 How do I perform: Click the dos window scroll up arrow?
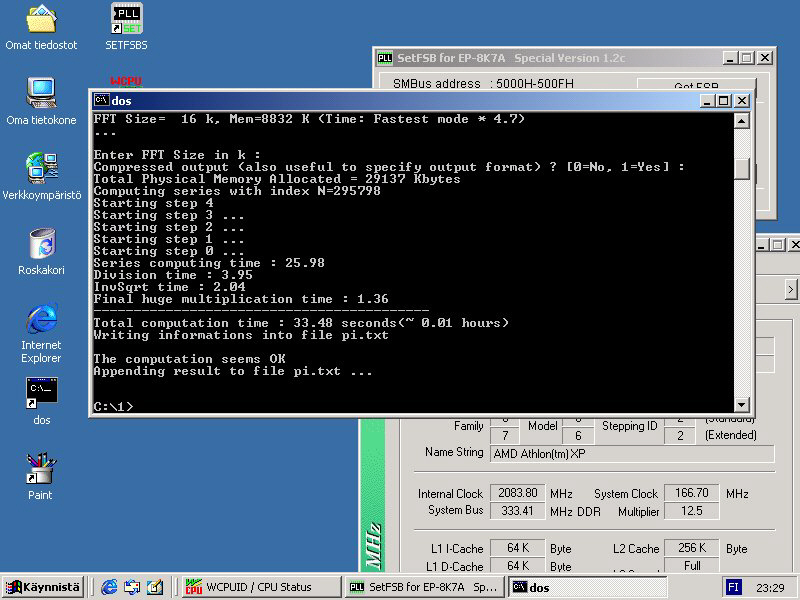tap(741, 121)
